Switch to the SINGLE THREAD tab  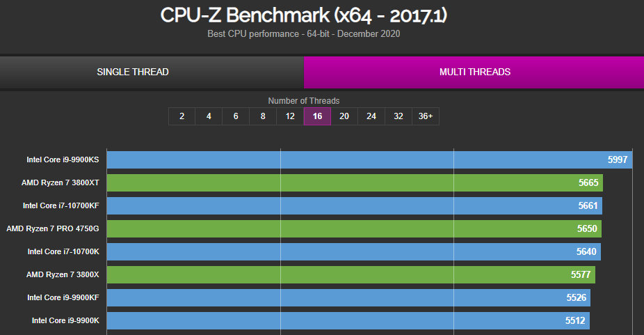click(x=133, y=72)
